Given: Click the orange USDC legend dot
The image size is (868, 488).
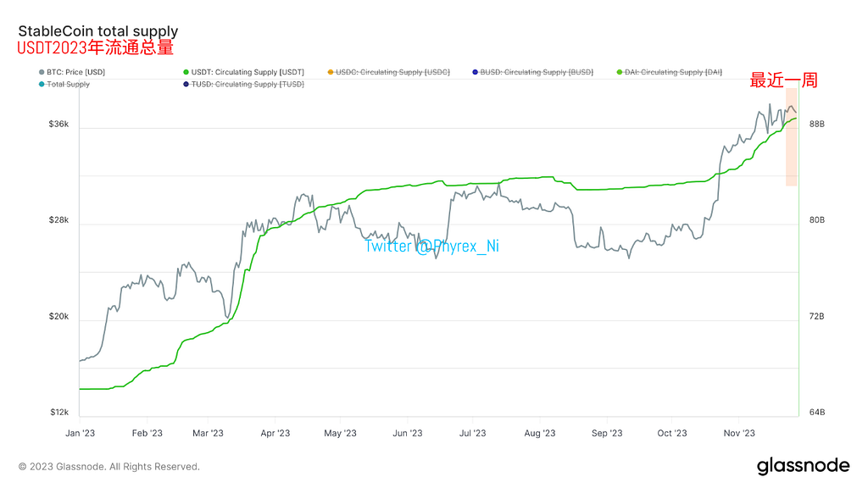Looking at the screenshot, I should [331, 73].
